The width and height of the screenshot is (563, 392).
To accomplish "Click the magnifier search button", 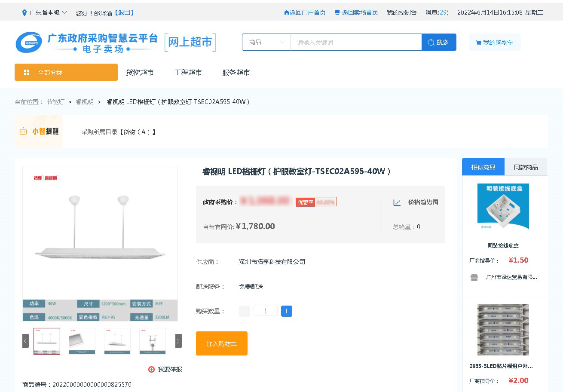I will coord(438,42).
